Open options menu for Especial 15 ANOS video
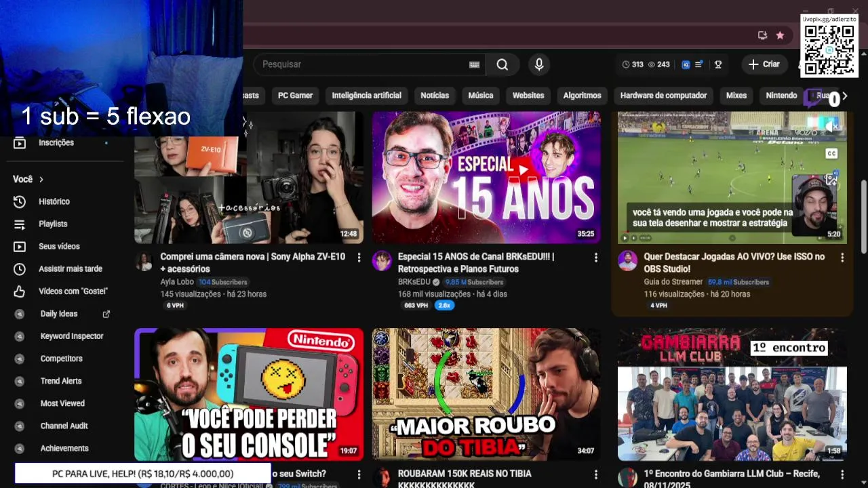The width and height of the screenshot is (868, 488). (596, 258)
